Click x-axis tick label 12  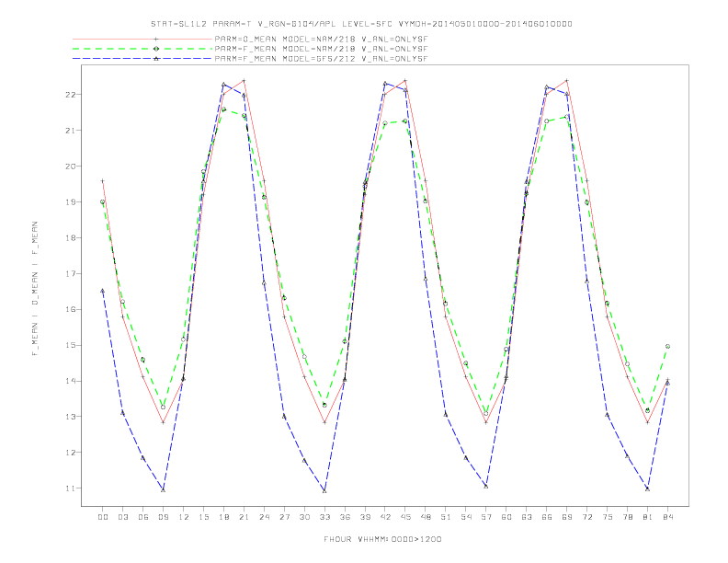[184, 517]
